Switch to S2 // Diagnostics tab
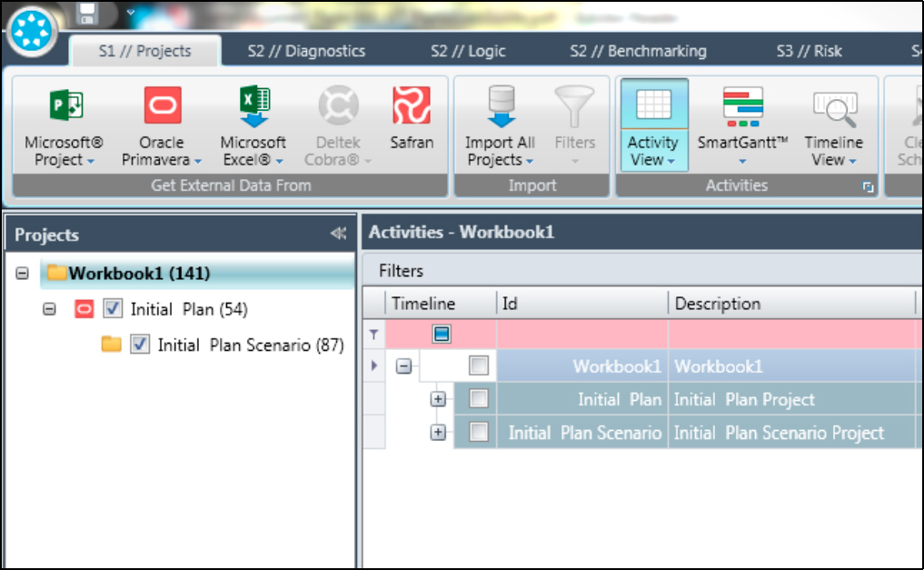This screenshot has width=924, height=570. click(x=306, y=51)
